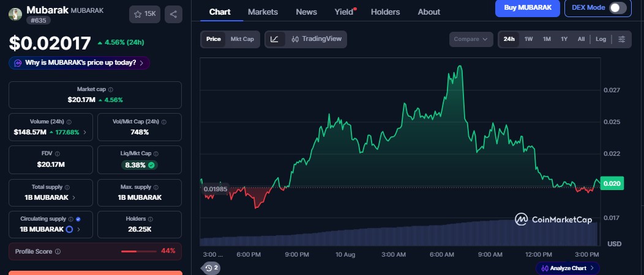Click info icon next to Liq/Mkt Cap
This screenshot has height=275, width=644.
[155, 153]
